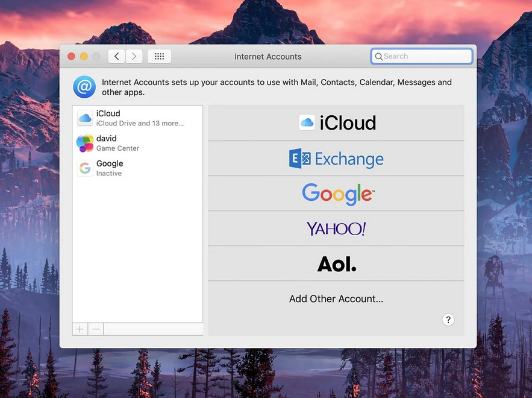Click the iCloud cloud icon in the sidebar
The image size is (532, 398).
pyautogui.click(x=85, y=118)
